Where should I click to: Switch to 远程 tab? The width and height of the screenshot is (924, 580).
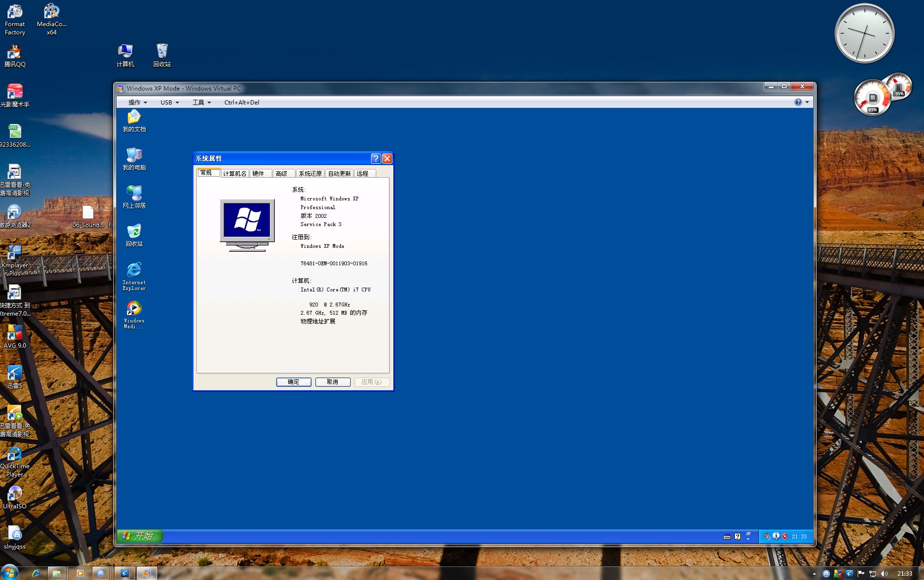365,173
